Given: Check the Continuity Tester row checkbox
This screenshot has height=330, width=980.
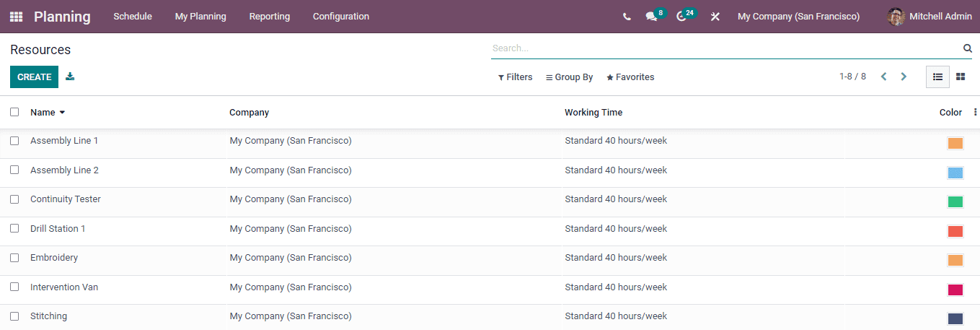Looking at the screenshot, I should point(14,199).
